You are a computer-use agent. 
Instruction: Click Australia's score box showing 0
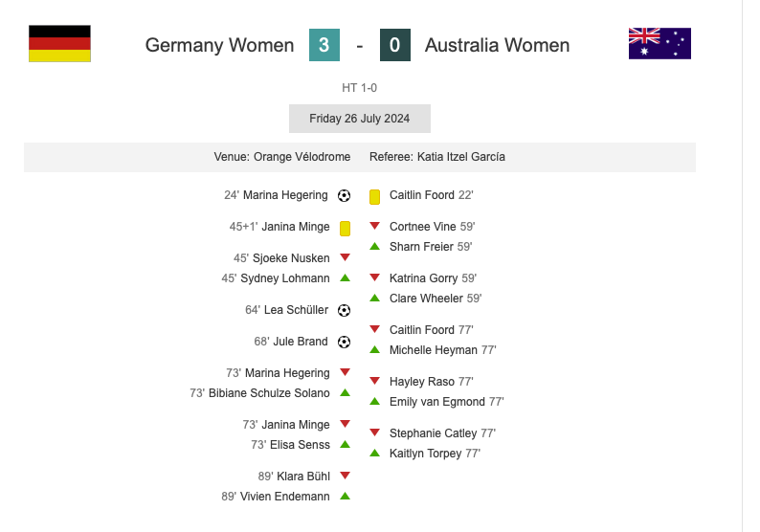[395, 45]
